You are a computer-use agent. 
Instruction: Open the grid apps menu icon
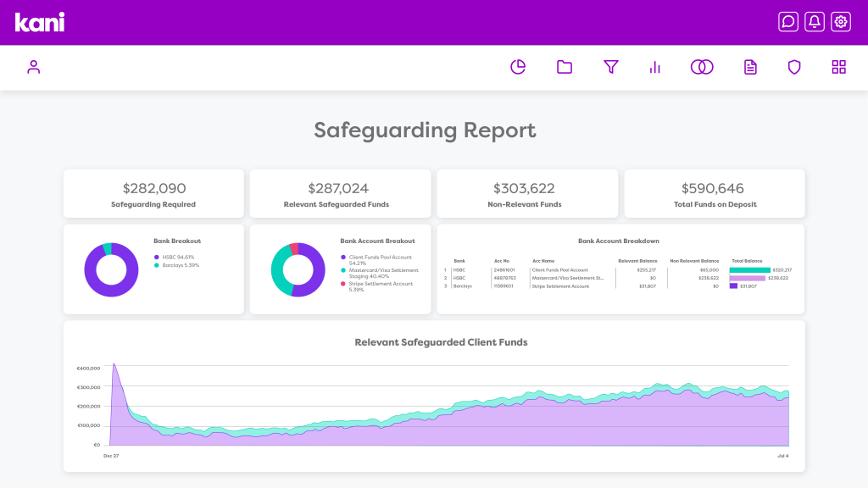pyautogui.click(x=839, y=67)
